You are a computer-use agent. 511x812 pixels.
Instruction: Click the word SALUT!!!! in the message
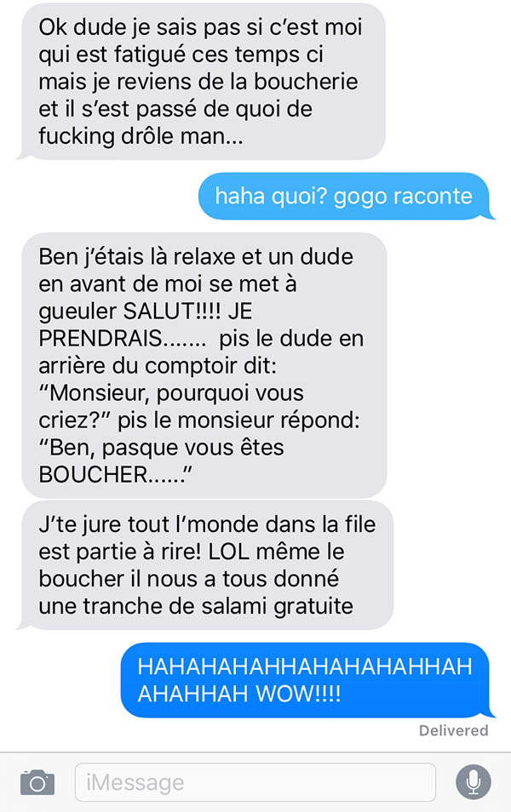pyautogui.click(x=172, y=312)
